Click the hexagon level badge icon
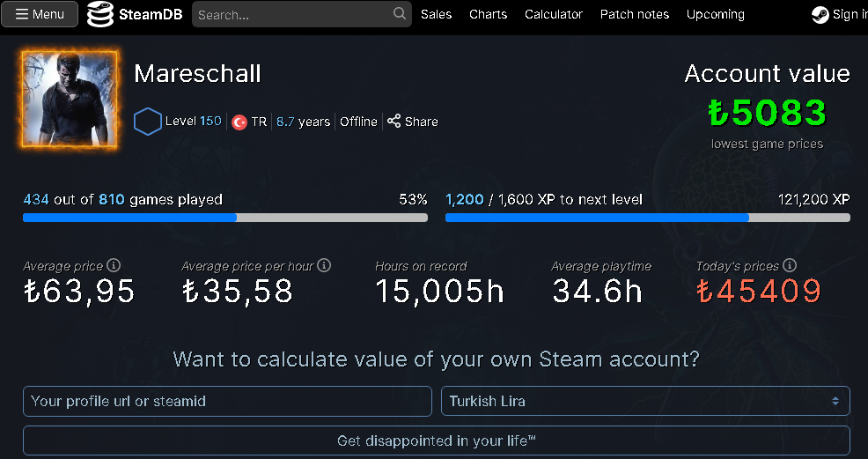The width and height of the screenshot is (868, 459). [x=147, y=122]
